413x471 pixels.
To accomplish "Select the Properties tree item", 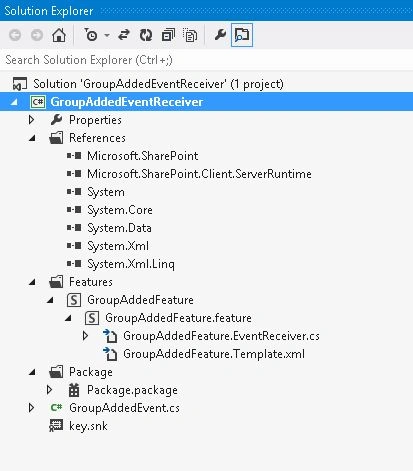I will pyautogui.click(x=95, y=120).
